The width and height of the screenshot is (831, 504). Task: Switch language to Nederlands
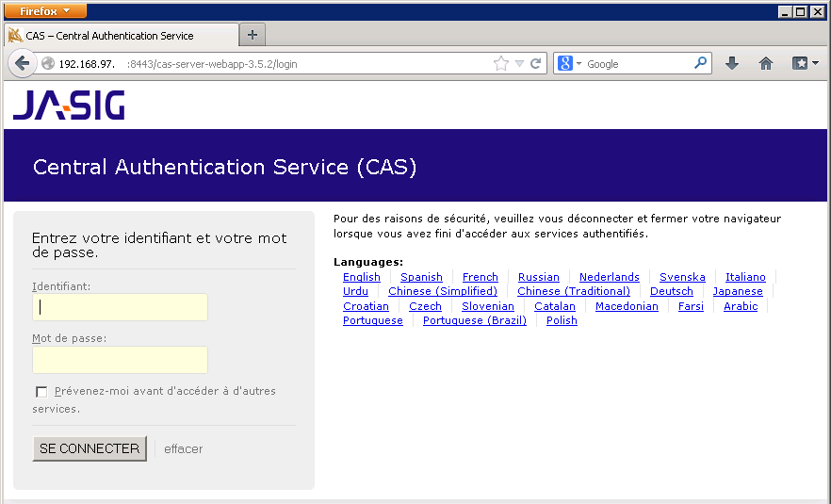point(610,277)
